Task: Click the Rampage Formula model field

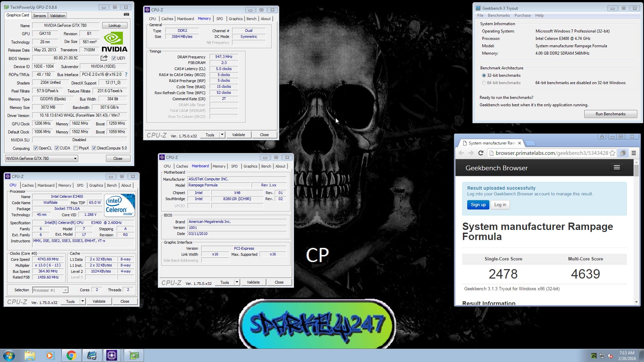Action: 219,185
